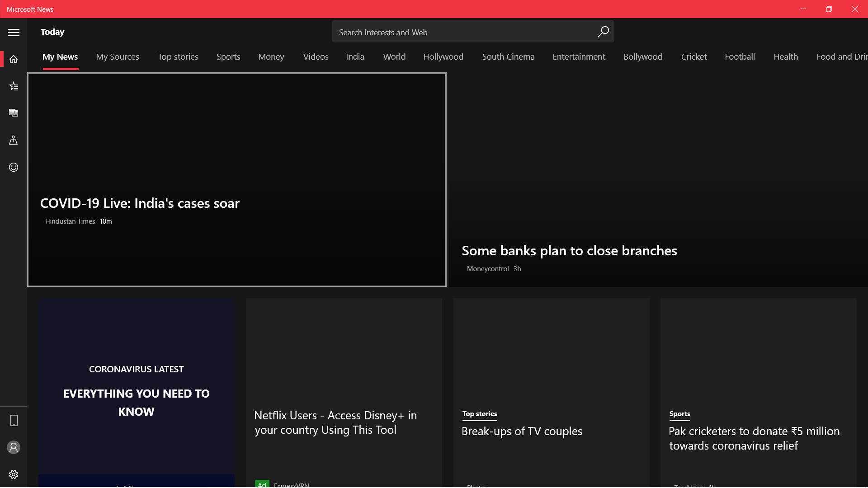Select the Cricket category tab
868x488 pixels.
coord(694,56)
